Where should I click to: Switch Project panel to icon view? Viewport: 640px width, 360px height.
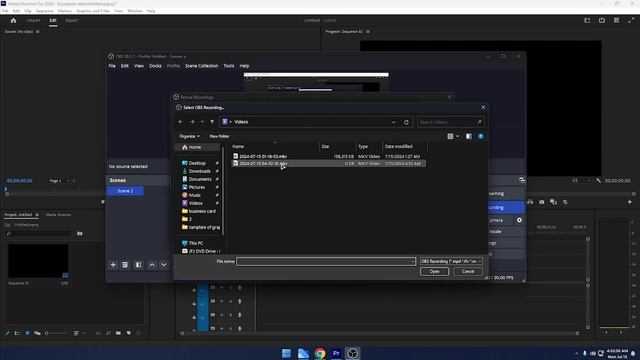[x=27, y=333]
